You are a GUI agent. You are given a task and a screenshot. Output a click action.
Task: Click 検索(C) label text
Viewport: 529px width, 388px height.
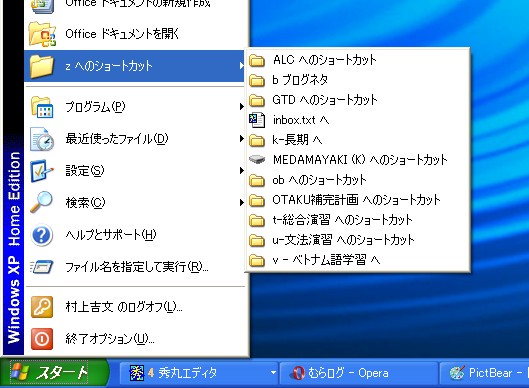85,202
